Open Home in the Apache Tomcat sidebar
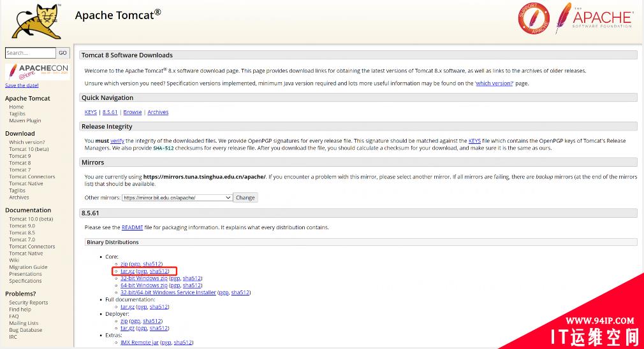Image resolution: width=644 pixels, height=349 pixels. click(x=17, y=106)
